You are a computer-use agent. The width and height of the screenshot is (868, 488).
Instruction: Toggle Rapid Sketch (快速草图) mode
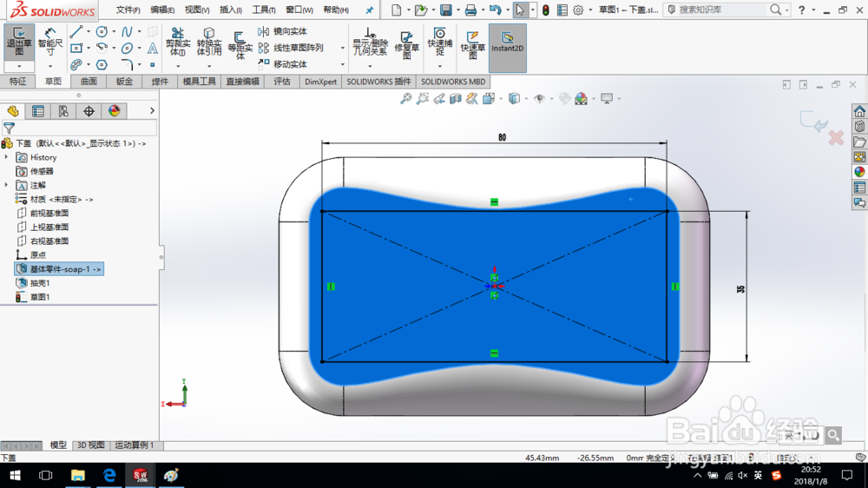point(472,44)
